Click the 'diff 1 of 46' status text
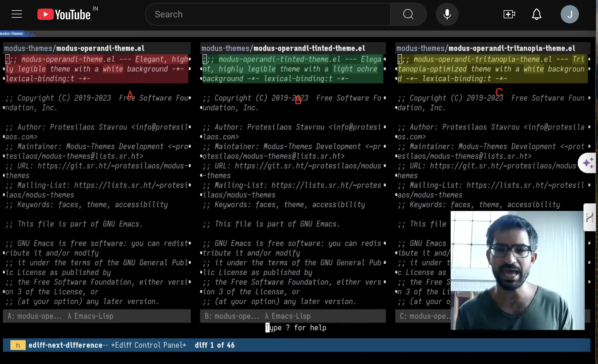Image resolution: width=598 pixels, height=364 pixels. click(x=215, y=345)
